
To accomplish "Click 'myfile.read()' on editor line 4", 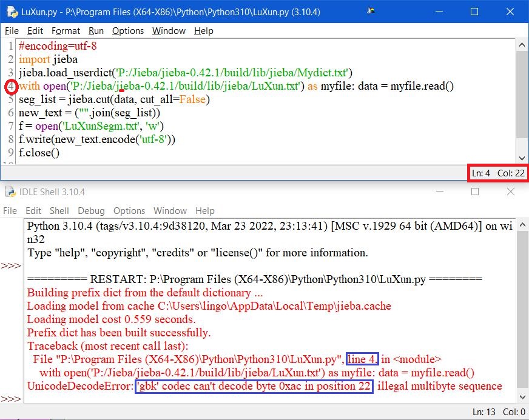I will point(422,86).
